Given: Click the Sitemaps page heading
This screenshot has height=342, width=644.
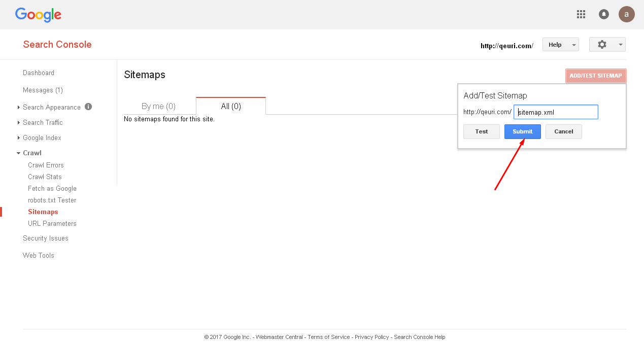Looking at the screenshot, I should pos(145,75).
